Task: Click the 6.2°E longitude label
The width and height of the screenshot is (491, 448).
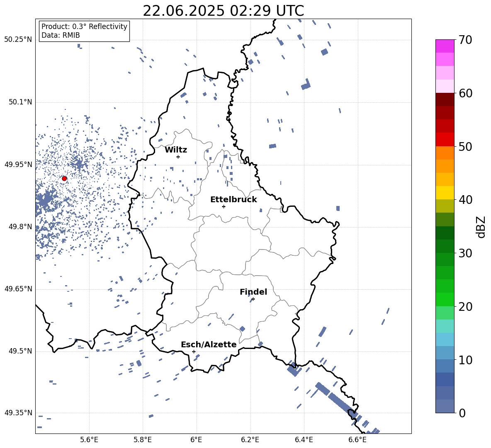Action: [250, 440]
